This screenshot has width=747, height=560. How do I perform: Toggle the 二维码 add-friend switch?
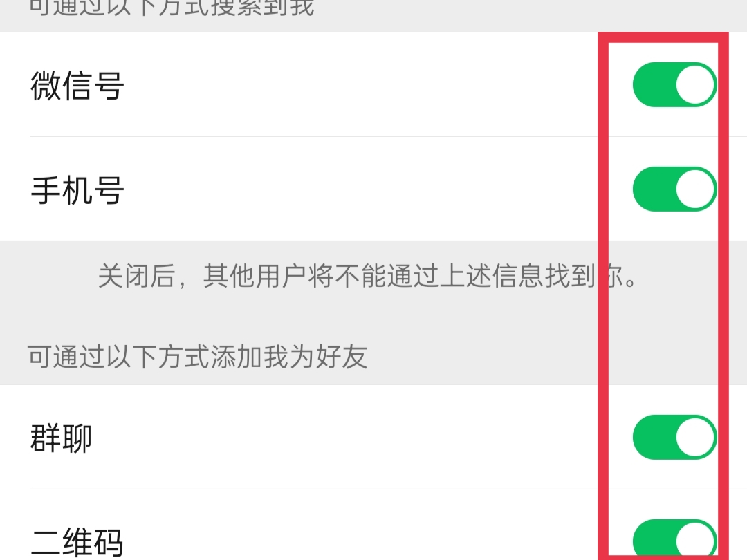click(x=674, y=539)
